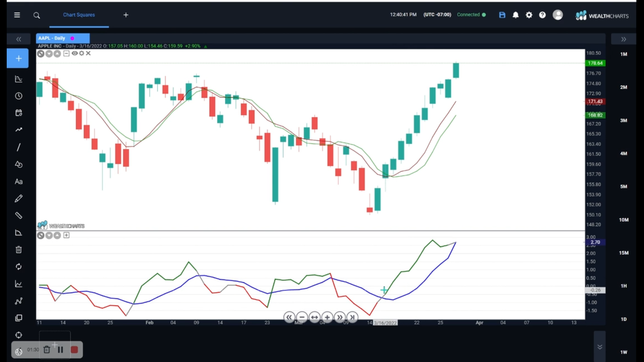Open the hamburger main menu

pyautogui.click(x=17, y=15)
